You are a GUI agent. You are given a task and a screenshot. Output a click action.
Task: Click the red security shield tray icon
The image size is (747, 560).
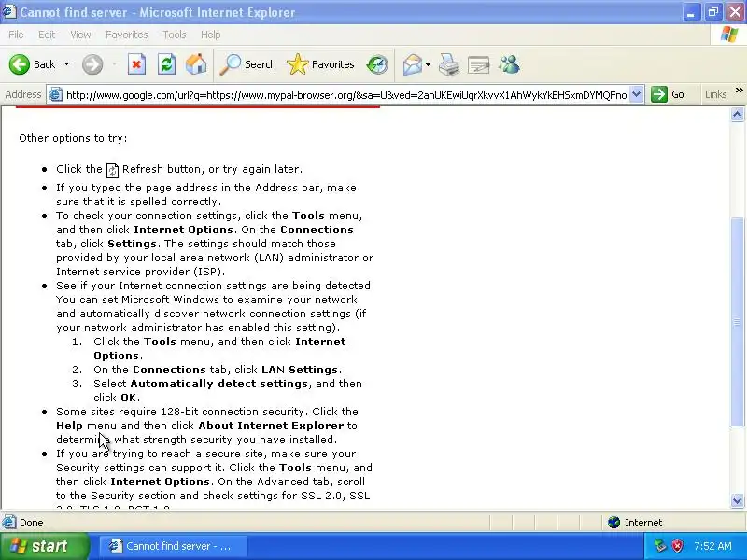[677, 546]
